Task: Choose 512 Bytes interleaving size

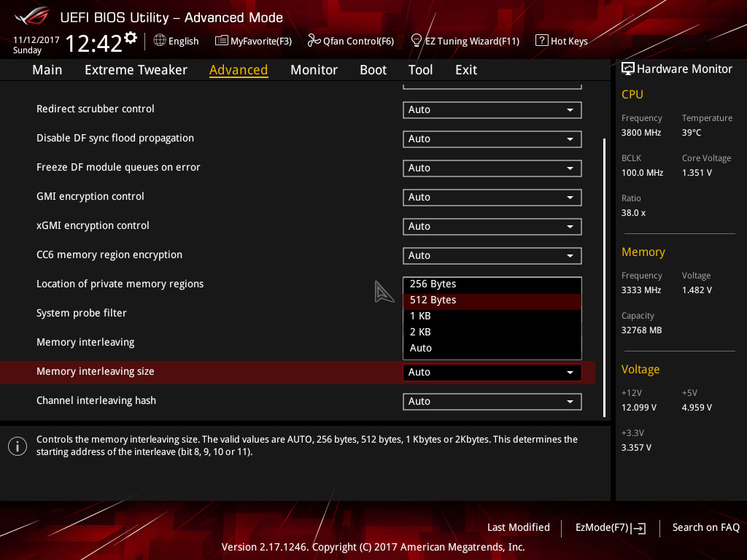Action: tap(492, 300)
